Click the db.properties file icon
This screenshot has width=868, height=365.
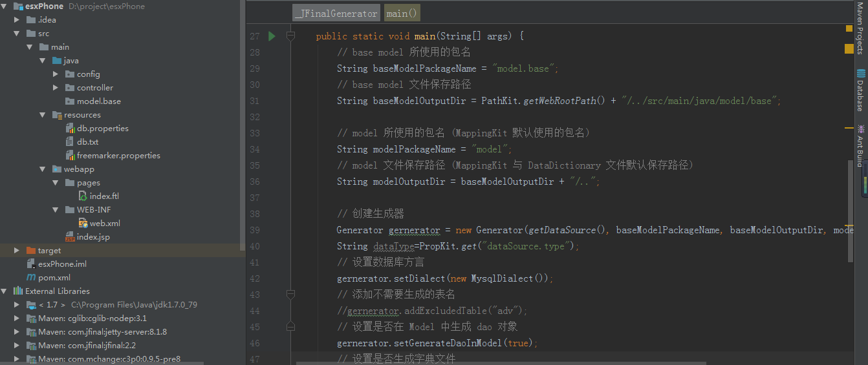[x=71, y=128]
